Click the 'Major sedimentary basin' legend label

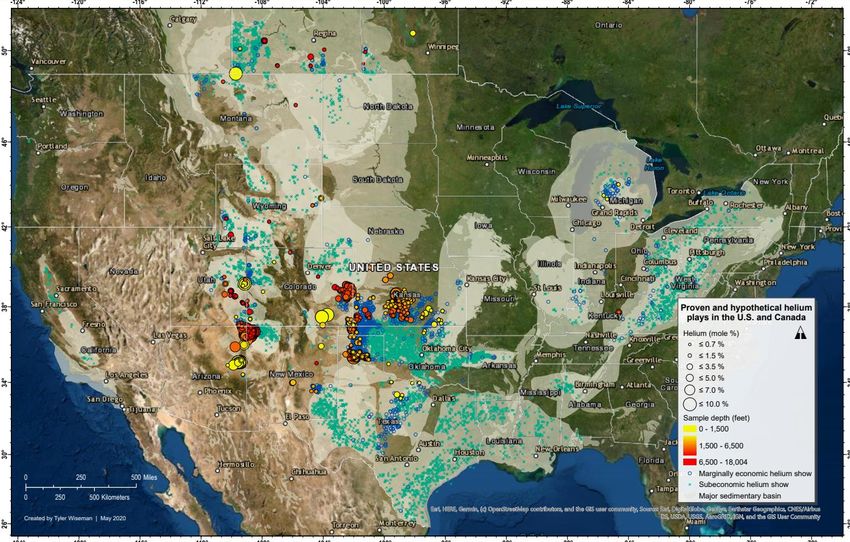tap(740, 496)
